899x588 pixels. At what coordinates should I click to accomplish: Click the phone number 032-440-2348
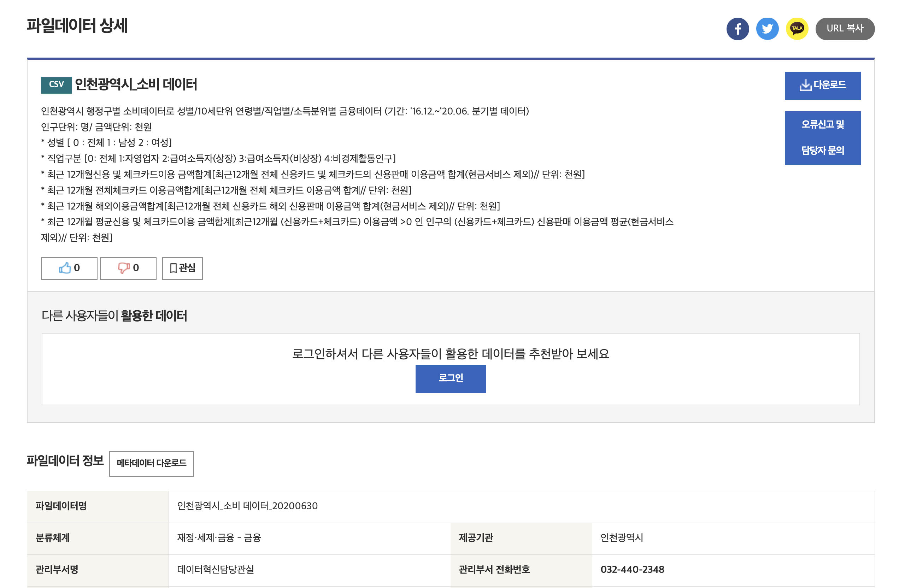(x=632, y=569)
